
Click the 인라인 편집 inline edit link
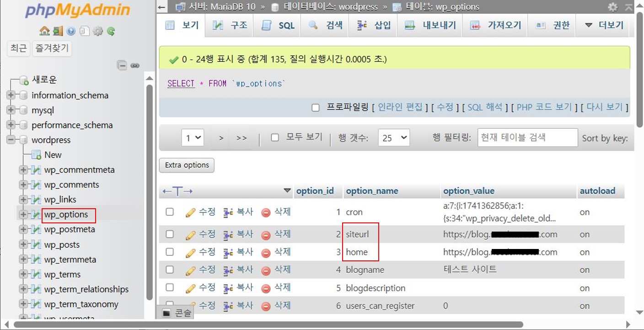400,107
